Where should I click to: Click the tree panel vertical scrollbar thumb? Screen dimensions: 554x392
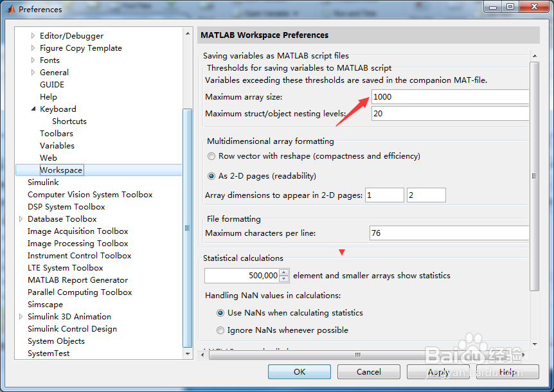tap(188, 228)
